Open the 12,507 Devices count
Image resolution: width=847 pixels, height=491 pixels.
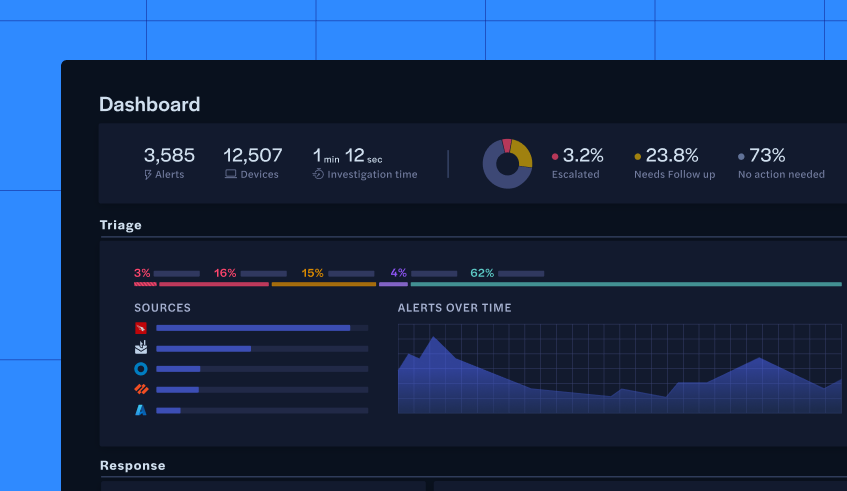[252, 155]
